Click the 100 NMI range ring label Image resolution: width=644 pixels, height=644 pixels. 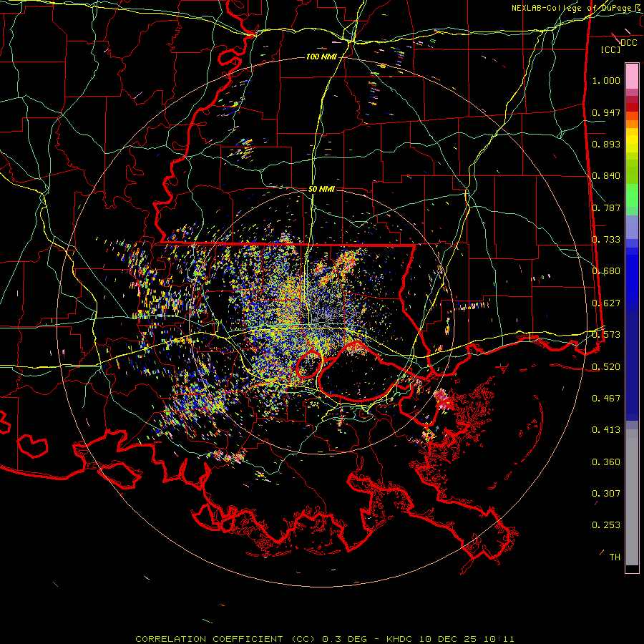pyautogui.click(x=321, y=57)
